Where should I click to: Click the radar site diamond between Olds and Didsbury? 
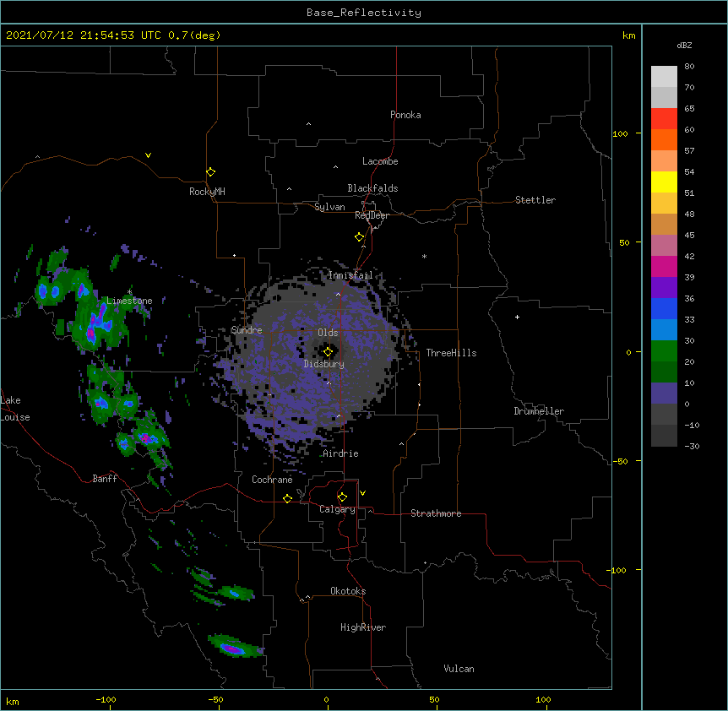[328, 351]
